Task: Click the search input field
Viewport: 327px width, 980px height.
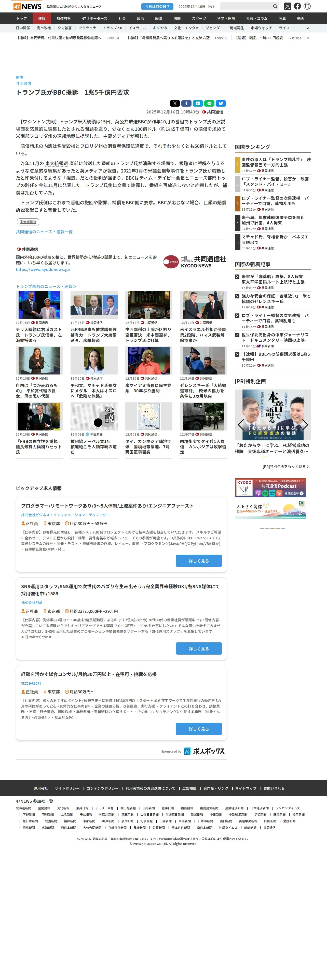Action: coord(246,6)
